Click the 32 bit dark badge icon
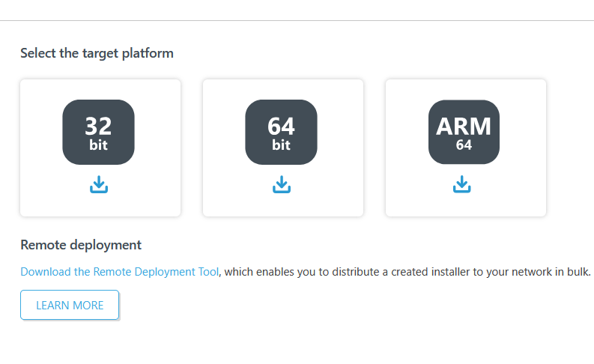 (98, 133)
